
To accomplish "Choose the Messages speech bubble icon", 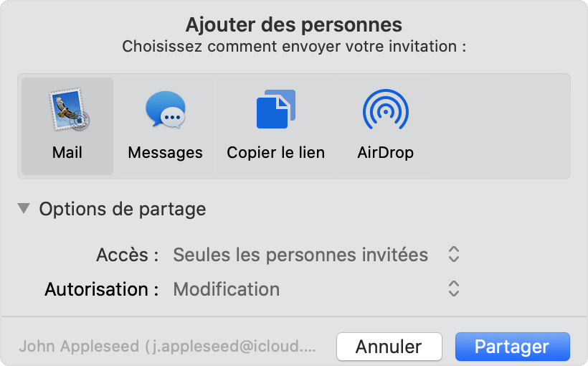I will (165, 110).
